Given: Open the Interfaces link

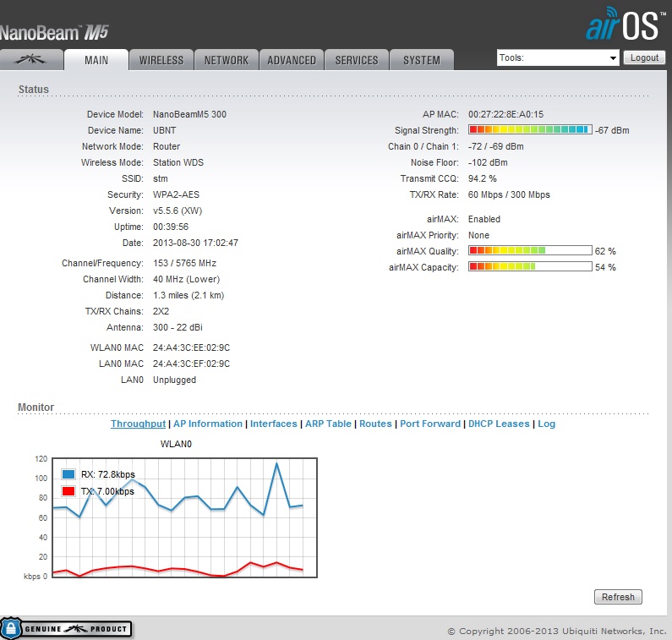Looking at the screenshot, I should click(x=273, y=424).
